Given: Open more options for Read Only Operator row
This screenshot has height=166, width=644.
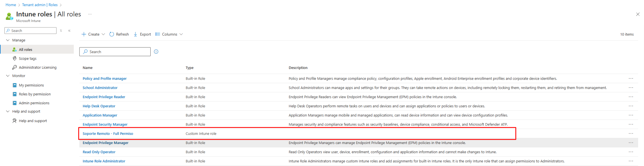Looking at the screenshot, I should [631, 152].
